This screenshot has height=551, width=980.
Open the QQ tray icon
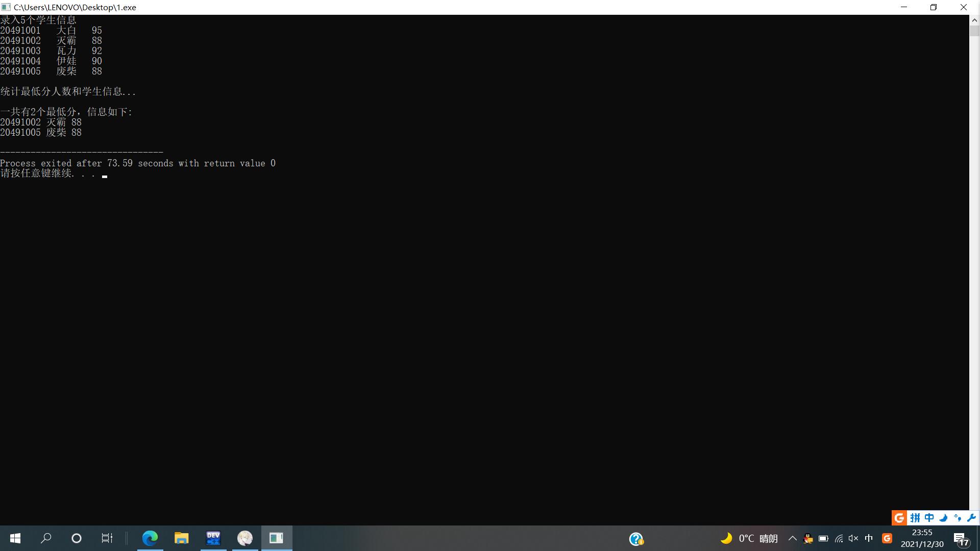[x=808, y=538]
